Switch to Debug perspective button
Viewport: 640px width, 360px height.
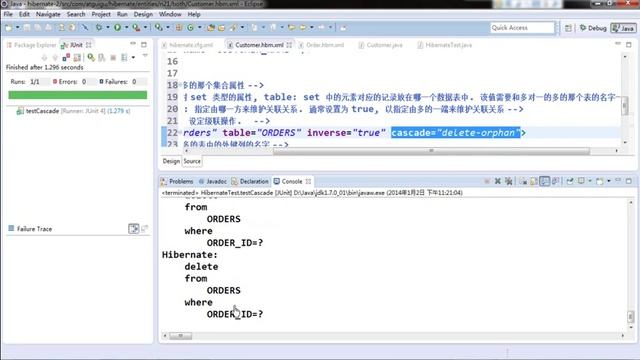point(593,28)
